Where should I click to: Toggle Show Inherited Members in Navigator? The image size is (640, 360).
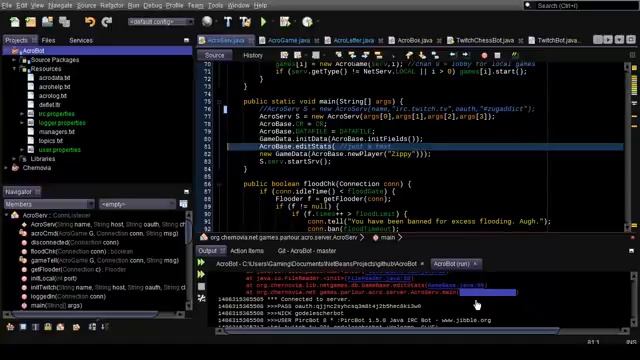click(x=10, y=327)
